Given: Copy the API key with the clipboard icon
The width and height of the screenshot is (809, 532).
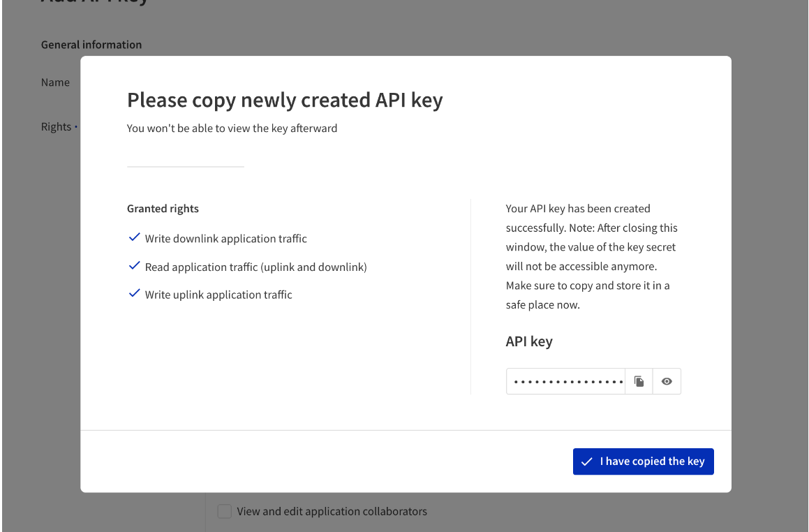Looking at the screenshot, I should click(639, 381).
